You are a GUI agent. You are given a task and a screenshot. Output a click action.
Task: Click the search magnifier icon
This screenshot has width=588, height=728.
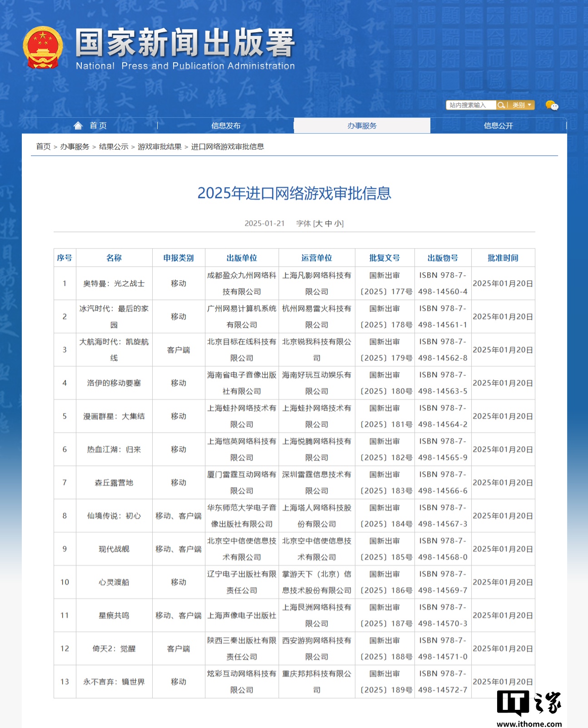[501, 105]
